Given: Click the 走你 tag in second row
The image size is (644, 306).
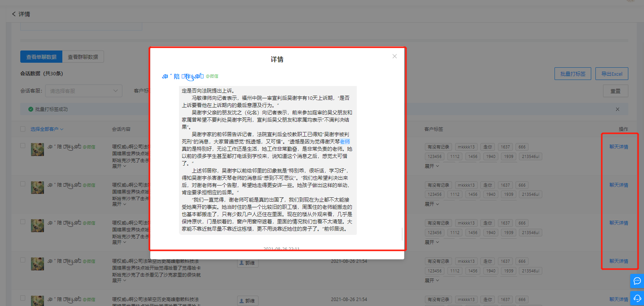Looking at the screenshot, I should tap(488, 185).
